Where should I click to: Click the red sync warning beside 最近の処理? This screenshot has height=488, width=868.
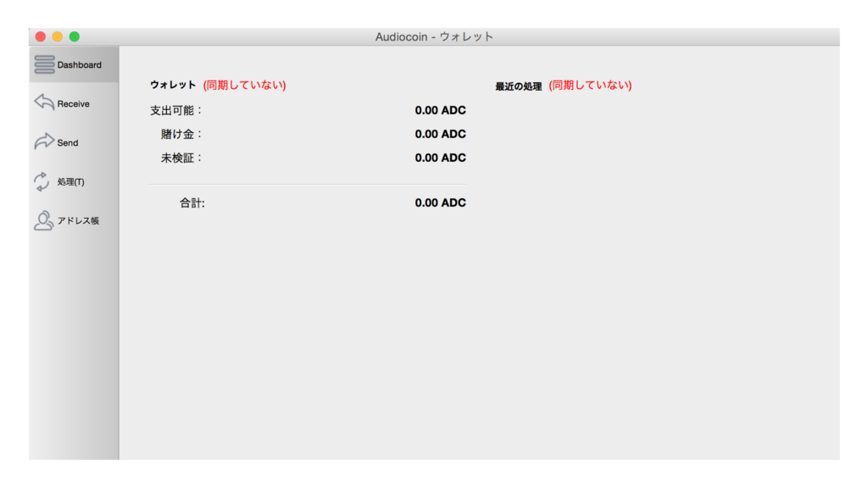pyautogui.click(x=590, y=85)
